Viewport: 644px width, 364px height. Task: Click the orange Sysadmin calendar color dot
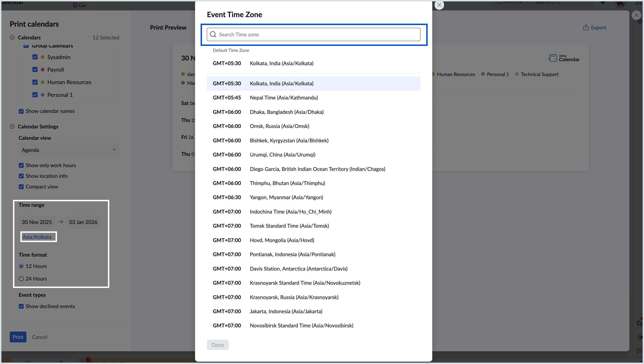coord(42,57)
